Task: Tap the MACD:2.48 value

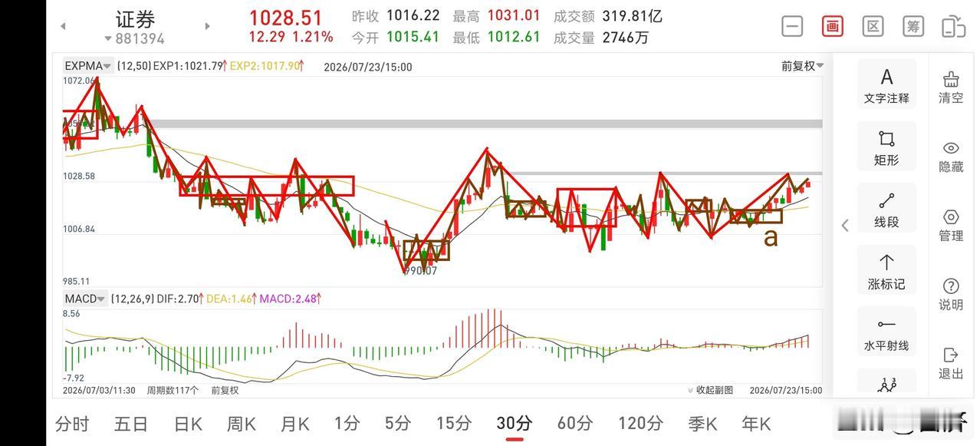Action: 288,299
